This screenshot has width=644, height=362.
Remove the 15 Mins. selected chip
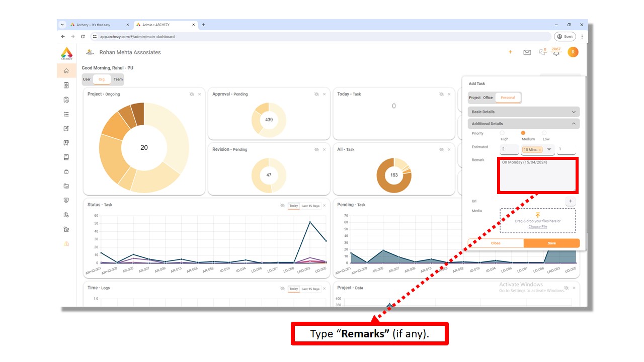(540, 150)
